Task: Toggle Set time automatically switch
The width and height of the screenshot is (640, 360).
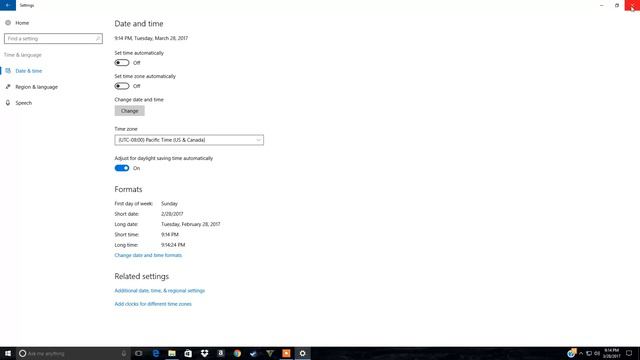Action: (x=122, y=63)
